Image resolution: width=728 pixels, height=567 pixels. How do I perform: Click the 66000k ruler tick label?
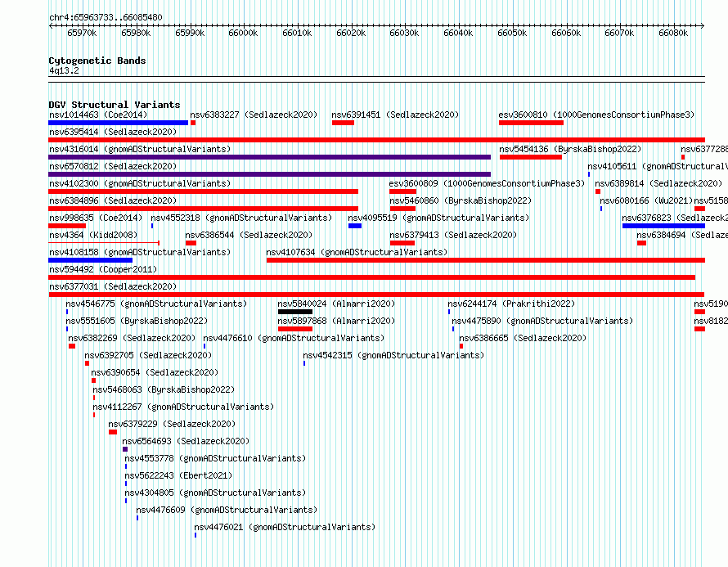point(243,33)
